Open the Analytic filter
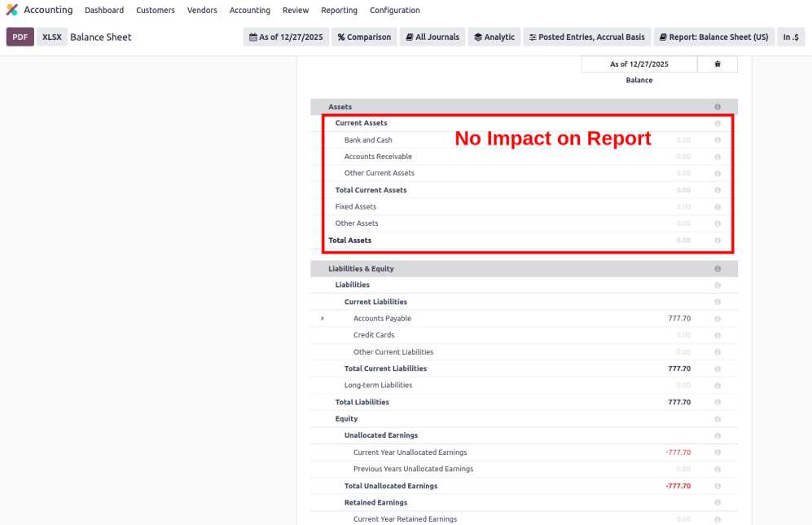This screenshot has width=812, height=525. [494, 37]
